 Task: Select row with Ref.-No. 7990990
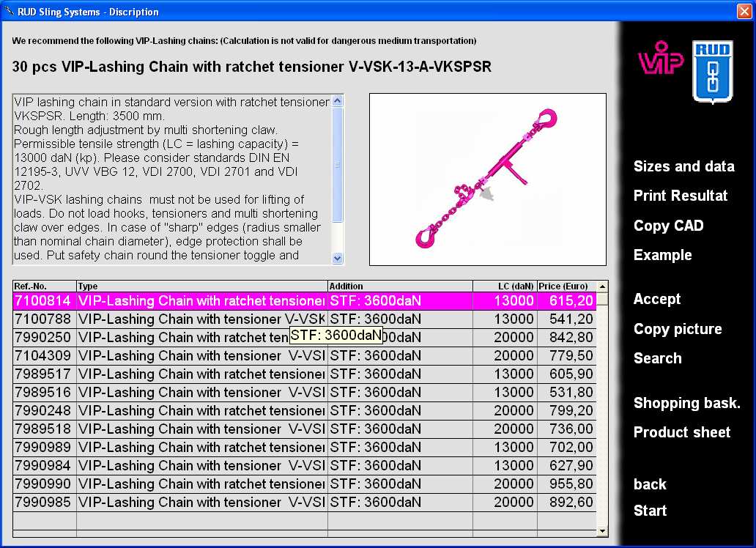(305, 484)
